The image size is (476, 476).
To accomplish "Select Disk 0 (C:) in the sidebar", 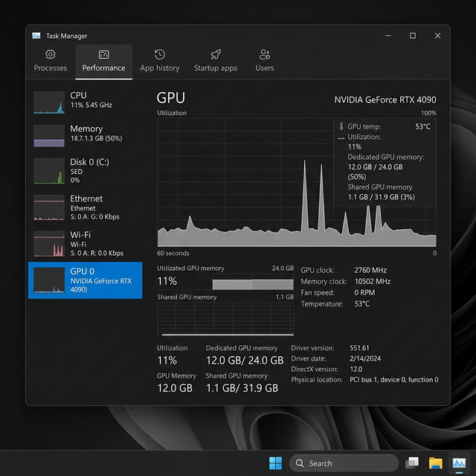I will point(85,170).
